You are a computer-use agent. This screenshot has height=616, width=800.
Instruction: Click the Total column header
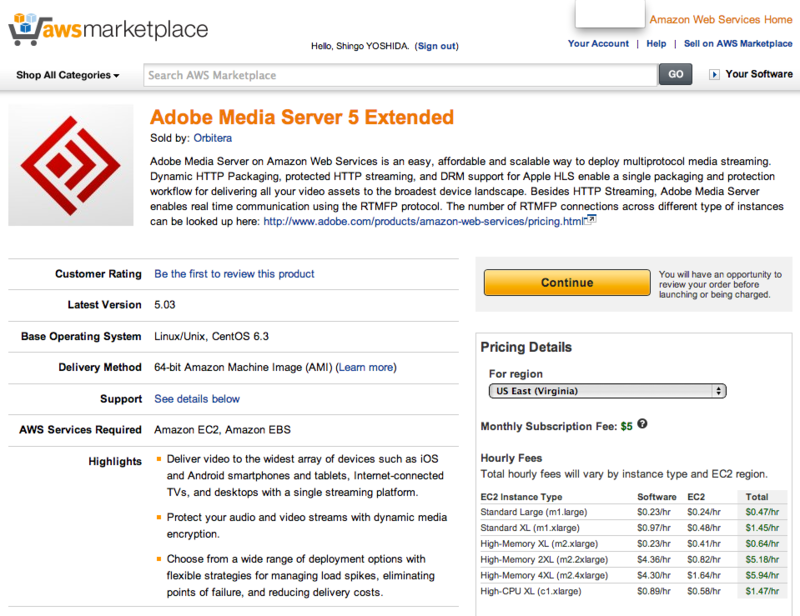pyautogui.click(x=757, y=497)
